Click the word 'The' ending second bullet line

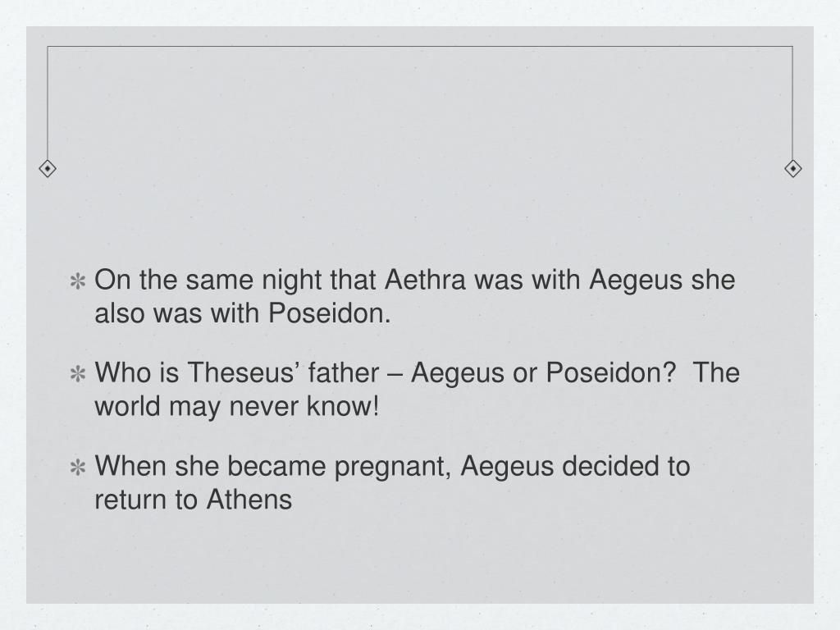coord(715,372)
